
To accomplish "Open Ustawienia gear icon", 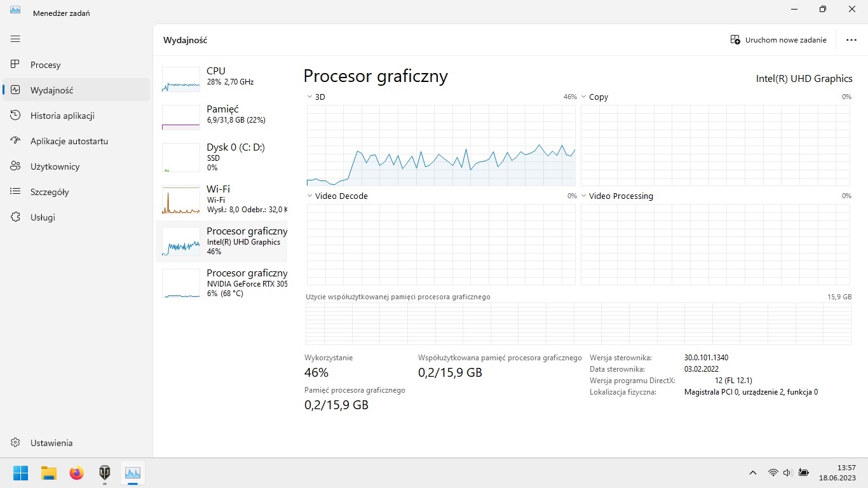I will click(x=16, y=443).
